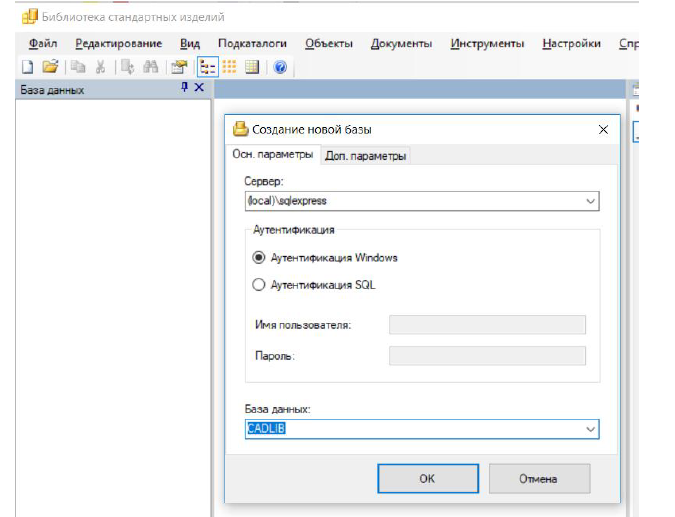Viewport: 675px width, 517px height.
Task: Open the Редактирование menu
Action: (119, 43)
